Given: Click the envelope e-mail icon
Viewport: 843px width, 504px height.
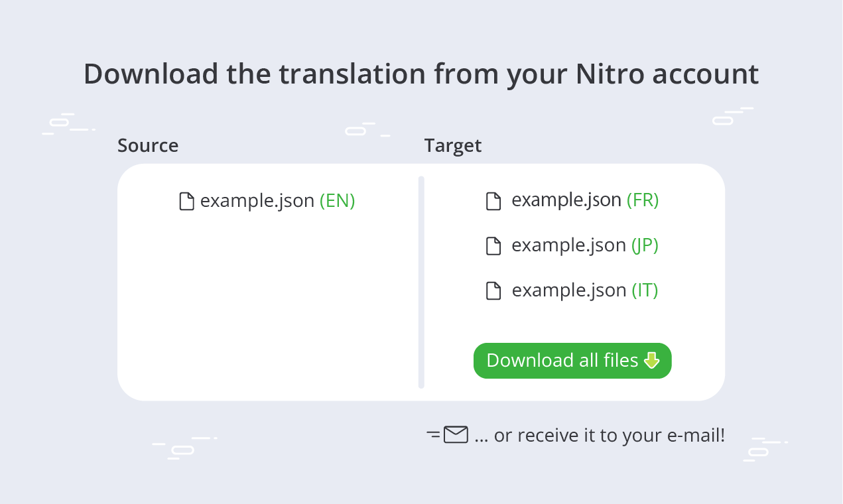Looking at the screenshot, I should pyautogui.click(x=456, y=435).
